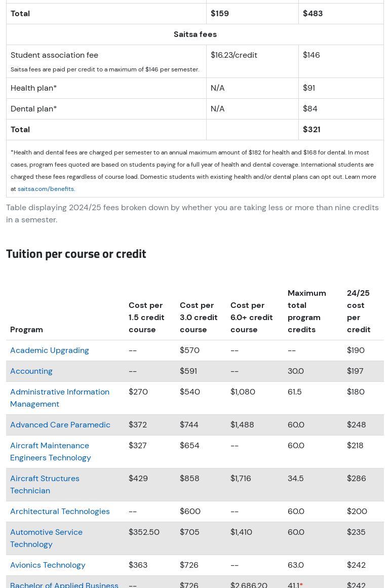The height and width of the screenshot is (588, 390).
Task: Click the Cost per 6.0+ credit course header
Action: (x=251, y=318)
